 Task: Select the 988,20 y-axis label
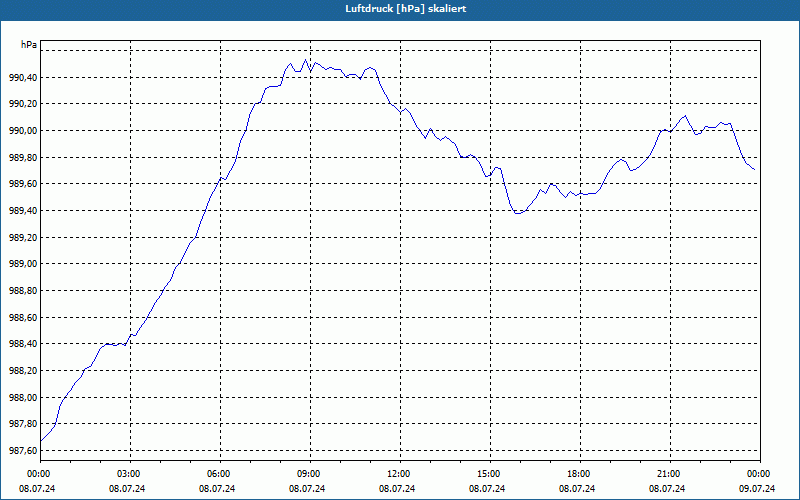click(22, 371)
